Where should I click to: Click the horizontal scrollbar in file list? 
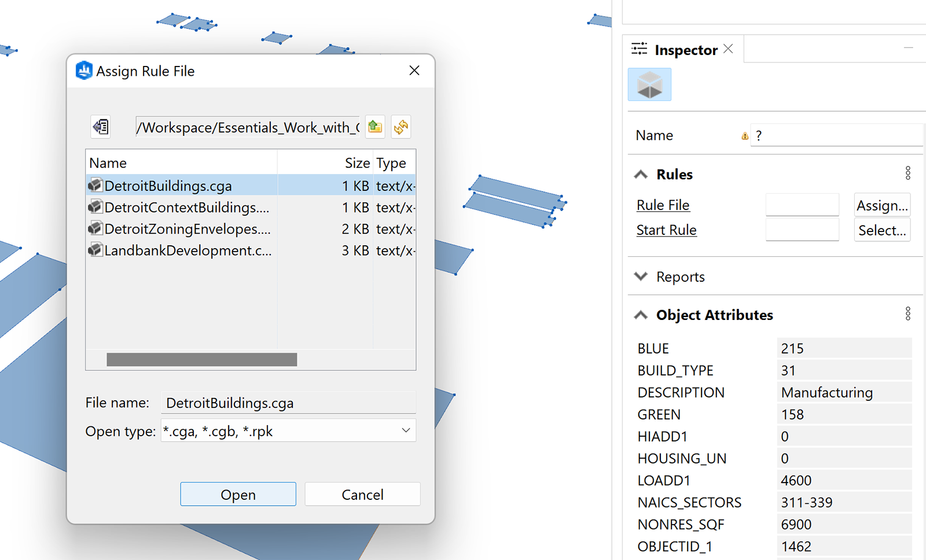coord(201,360)
